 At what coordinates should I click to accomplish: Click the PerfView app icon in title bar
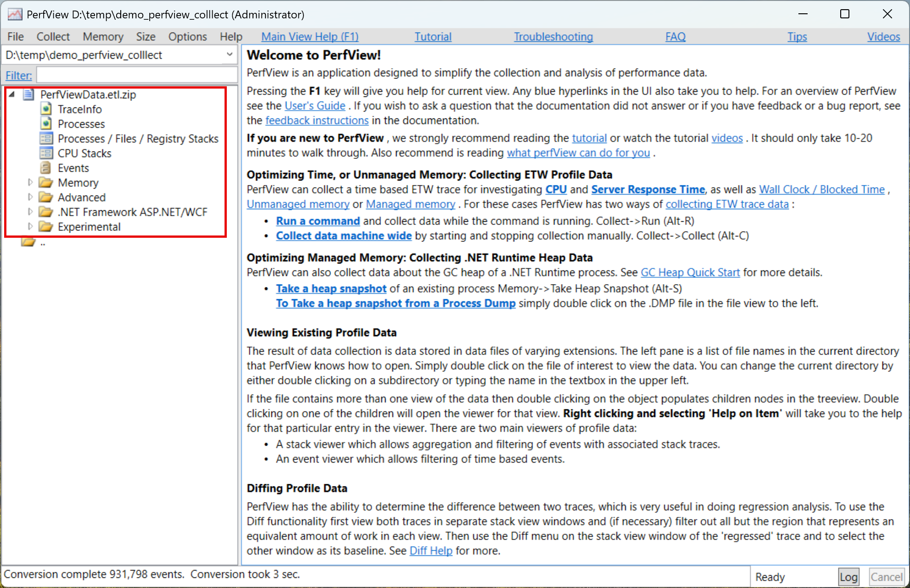pyautogui.click(x=15, y=14)
